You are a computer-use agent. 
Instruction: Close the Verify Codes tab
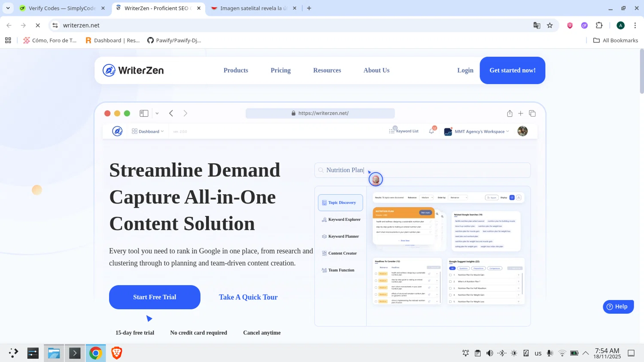pyautogui.click(x=103, y=8)
